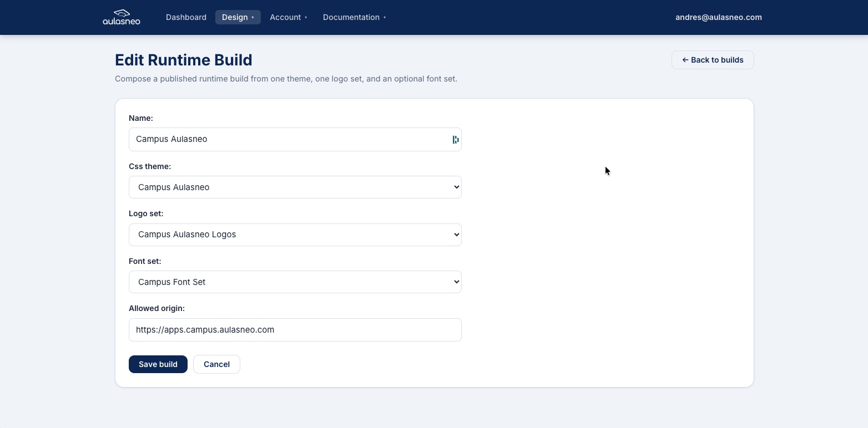Expand the Css theme dropdown

coord(295,187)
